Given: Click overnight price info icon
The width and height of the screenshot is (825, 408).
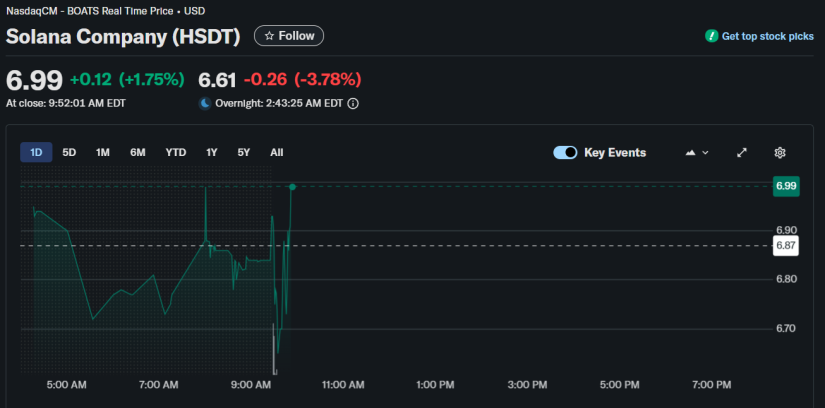Looking at the screenshot, I should (x=353, y=103).
